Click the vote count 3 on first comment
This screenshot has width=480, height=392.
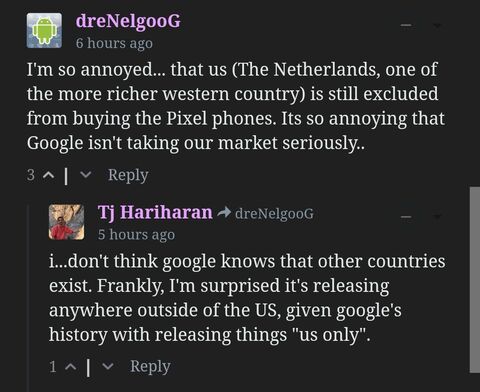pyautogui.click(x=31, y=175)
